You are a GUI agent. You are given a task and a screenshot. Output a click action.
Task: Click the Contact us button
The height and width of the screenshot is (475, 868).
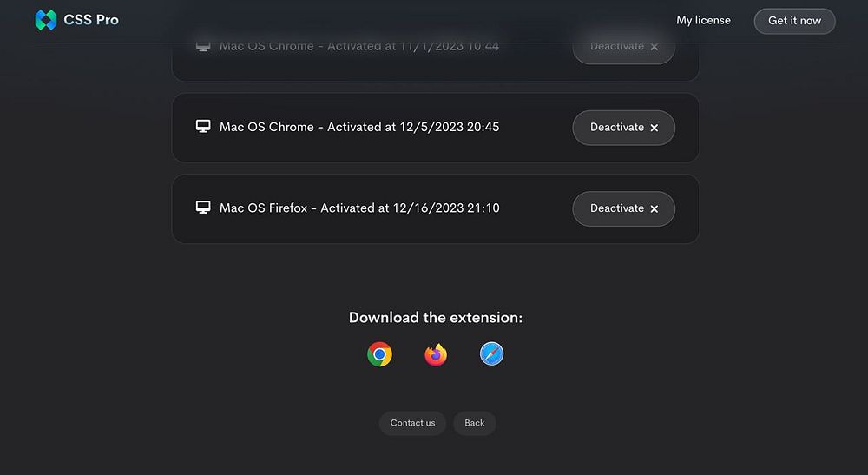[x=412, y=423]
